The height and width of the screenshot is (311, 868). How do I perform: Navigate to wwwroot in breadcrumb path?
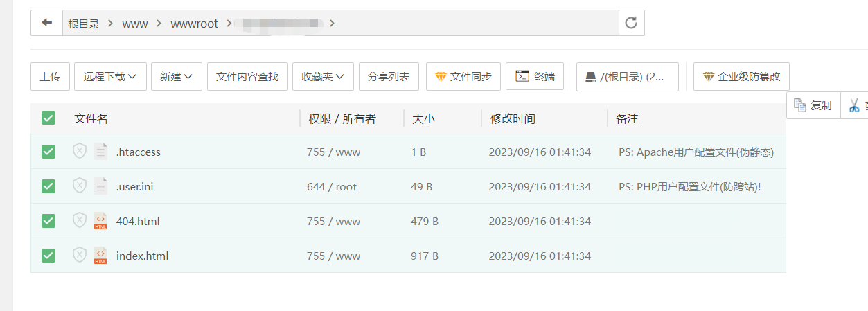click(x=194, y=24)
